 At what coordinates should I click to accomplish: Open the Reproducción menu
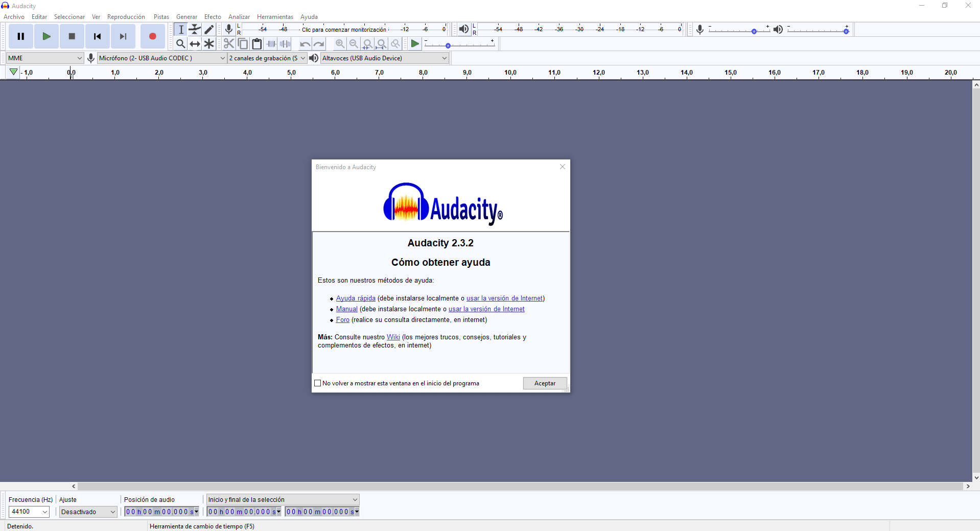[x=126, y=17]
